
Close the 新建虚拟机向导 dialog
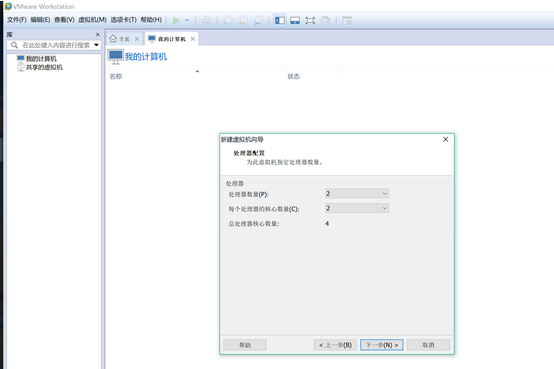point(446,139)
